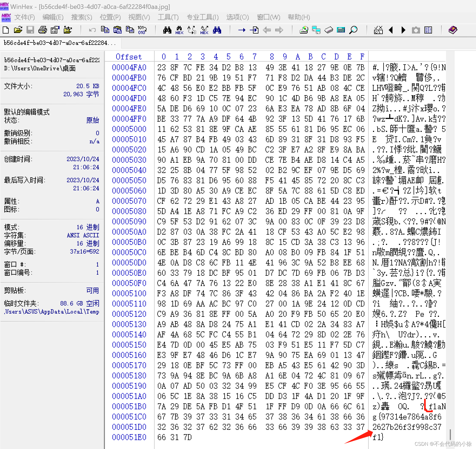Open the 窗口(W) menu
This screenshot has width=476, height=449.
tap(269, 17)
